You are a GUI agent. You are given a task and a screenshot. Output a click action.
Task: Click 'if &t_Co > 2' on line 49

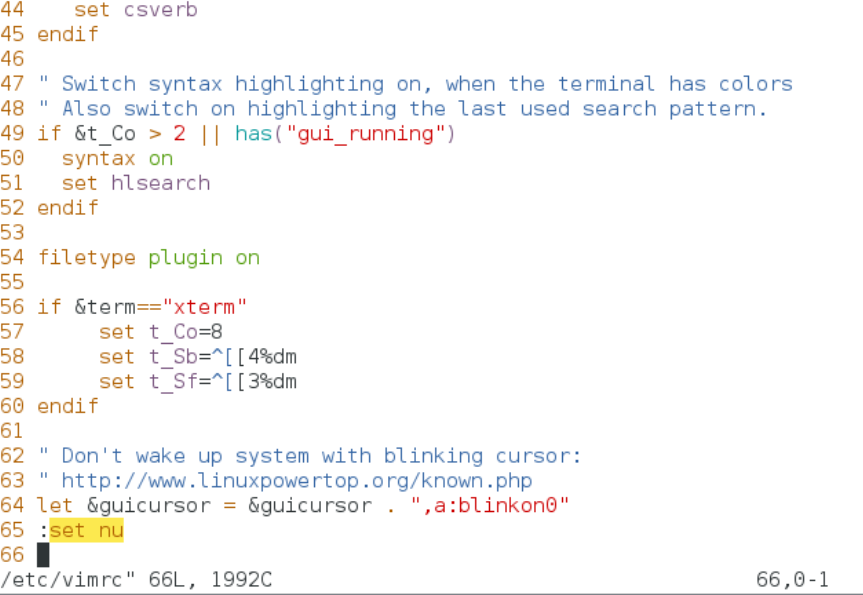pyautogui.click(x=111, y=134)
